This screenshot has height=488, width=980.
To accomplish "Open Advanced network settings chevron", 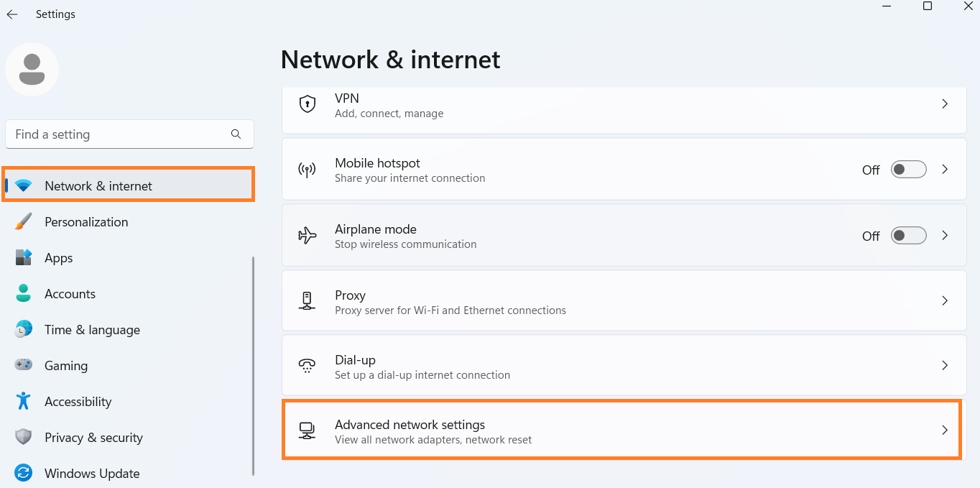I will click(x=945, y=431).
